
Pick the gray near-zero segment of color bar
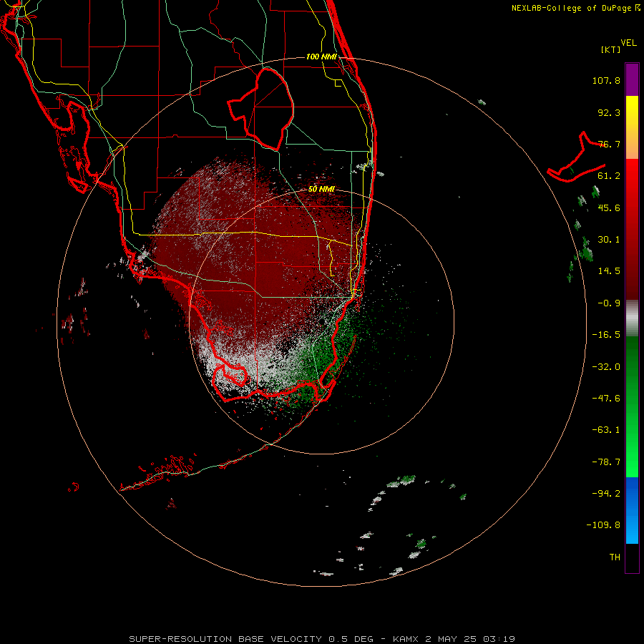pos(632,318)
